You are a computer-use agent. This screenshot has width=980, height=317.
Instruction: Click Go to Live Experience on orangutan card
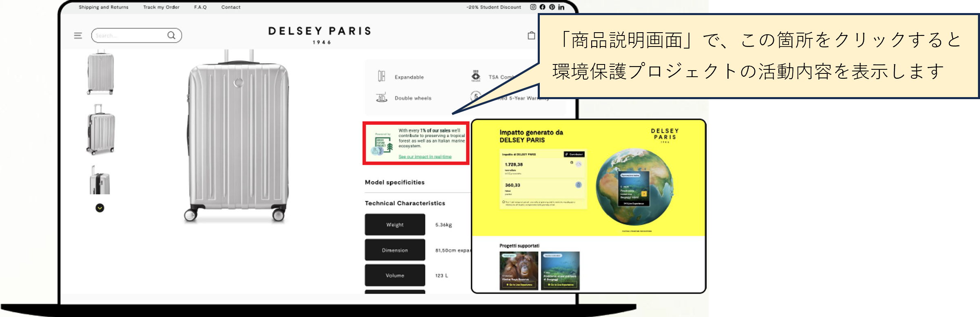519,285
